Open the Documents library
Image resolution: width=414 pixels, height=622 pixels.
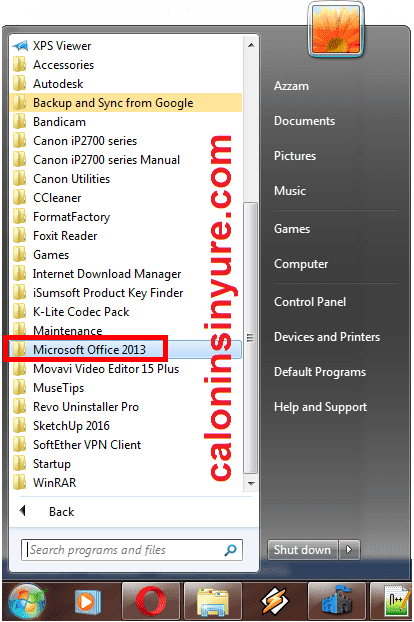coord(305,121)
